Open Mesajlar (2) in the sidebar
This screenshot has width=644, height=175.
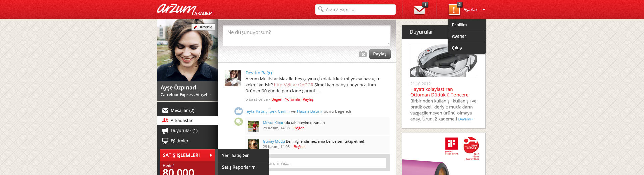(x=187, y=110)
